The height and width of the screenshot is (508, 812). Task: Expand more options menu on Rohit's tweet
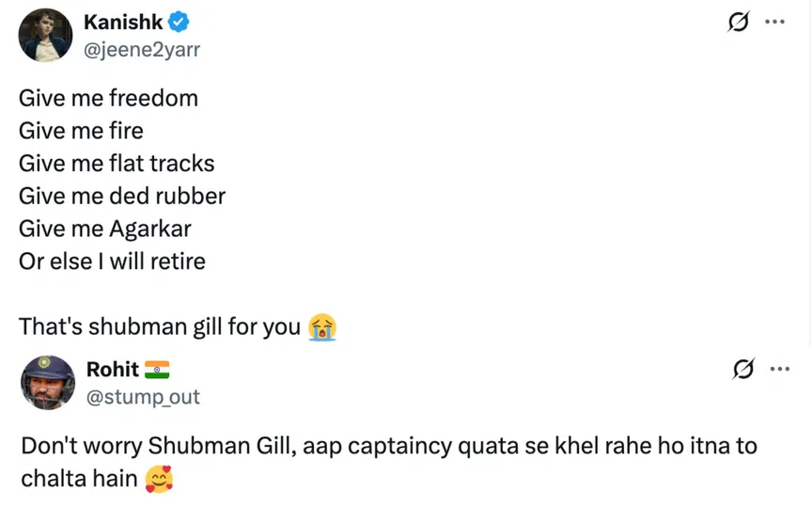[779, 369]
